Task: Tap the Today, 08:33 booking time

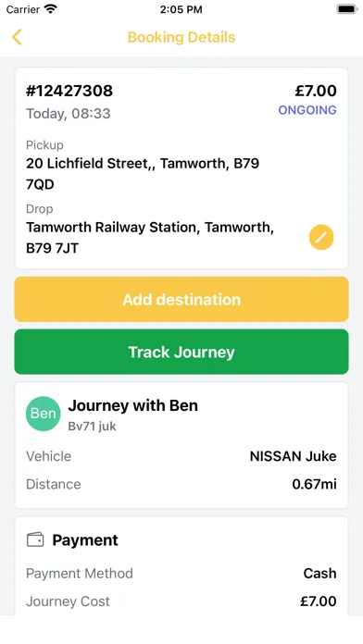Action: pos(69,114)
